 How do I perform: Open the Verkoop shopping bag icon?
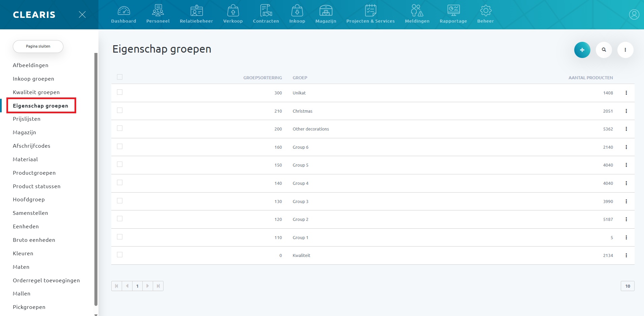coord(233,11)
